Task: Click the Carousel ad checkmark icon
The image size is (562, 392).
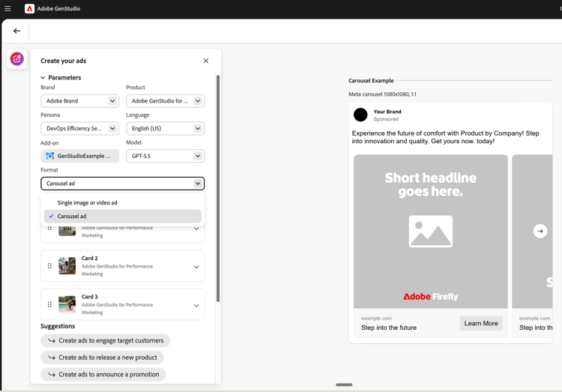Action: click(x=51, y=217)
